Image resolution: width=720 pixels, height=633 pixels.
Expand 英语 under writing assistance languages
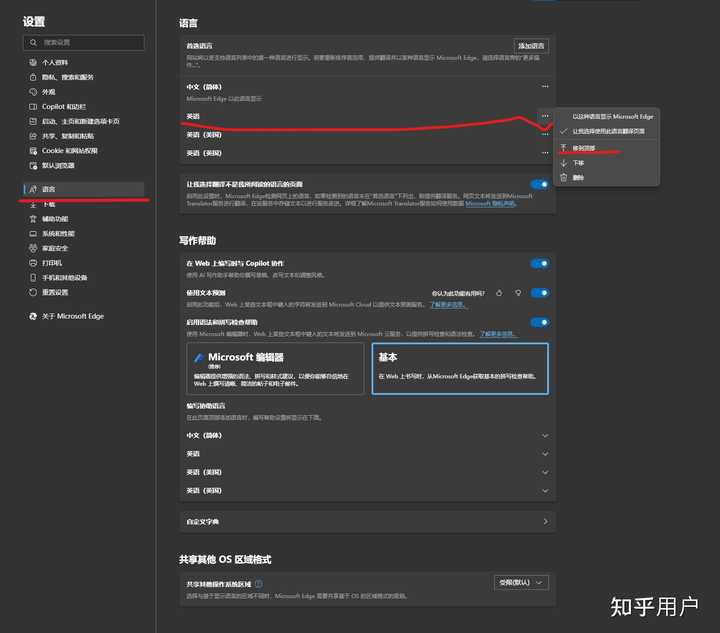point(545,454)
